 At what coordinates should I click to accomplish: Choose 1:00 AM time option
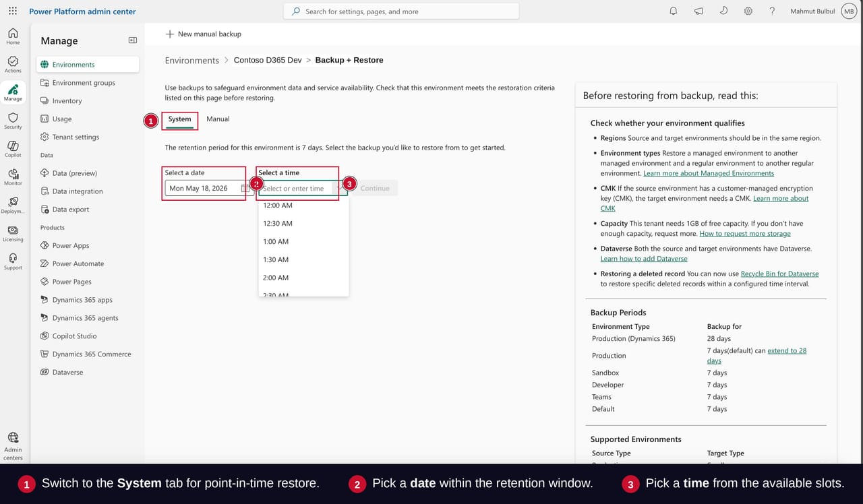pos(303,242)
